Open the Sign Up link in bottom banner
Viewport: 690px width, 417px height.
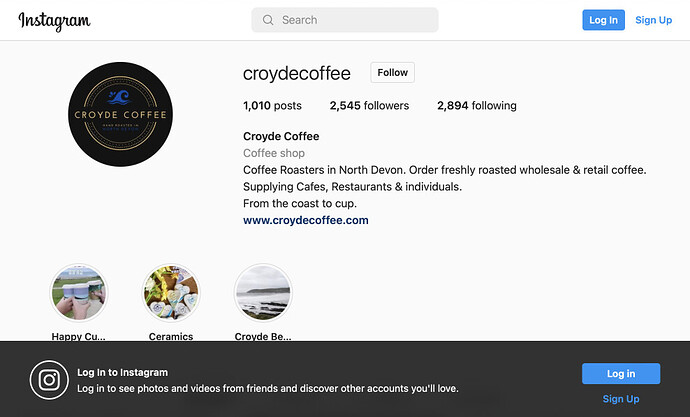(x=621, y=399)
